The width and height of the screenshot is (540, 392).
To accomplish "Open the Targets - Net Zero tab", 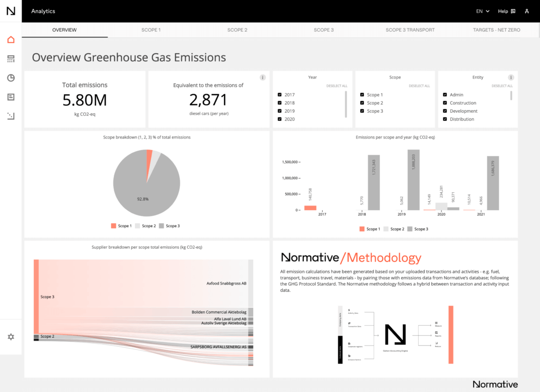I will [x=496, y=30].
